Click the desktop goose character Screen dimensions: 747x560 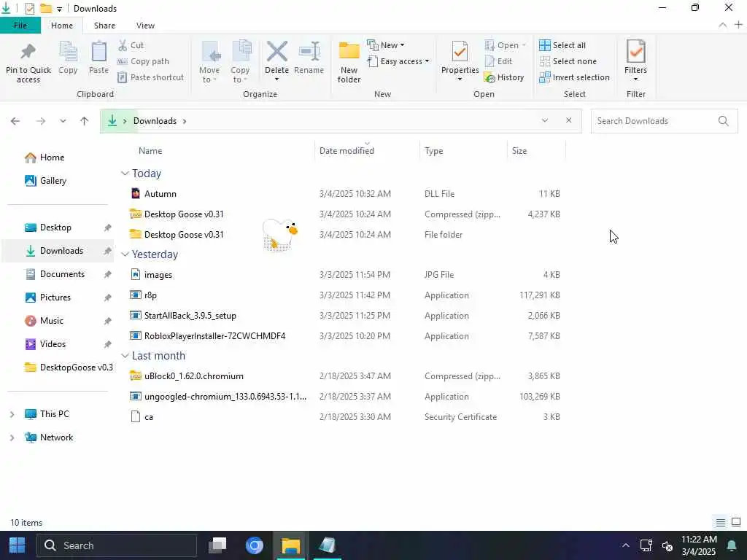(x=280, y=234)
